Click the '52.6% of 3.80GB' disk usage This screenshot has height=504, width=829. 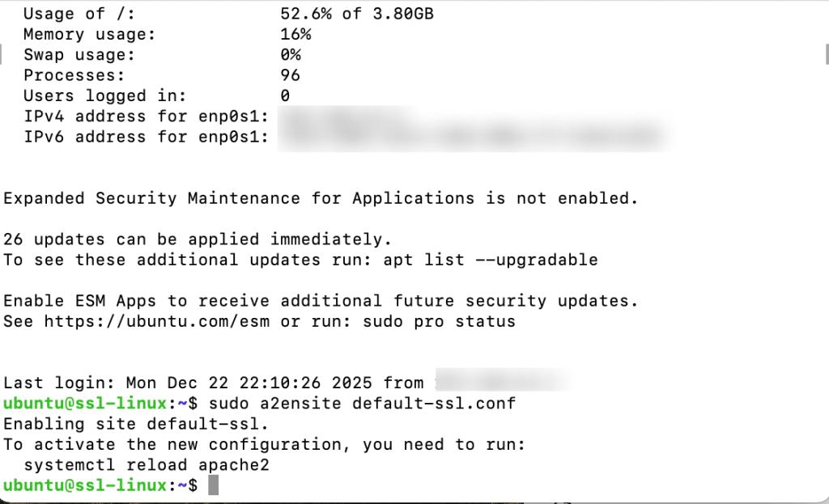[x=357, y=14]
